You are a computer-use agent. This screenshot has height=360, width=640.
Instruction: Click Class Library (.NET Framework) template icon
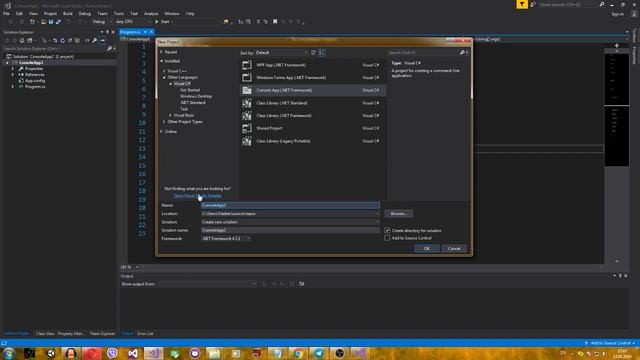247,116
